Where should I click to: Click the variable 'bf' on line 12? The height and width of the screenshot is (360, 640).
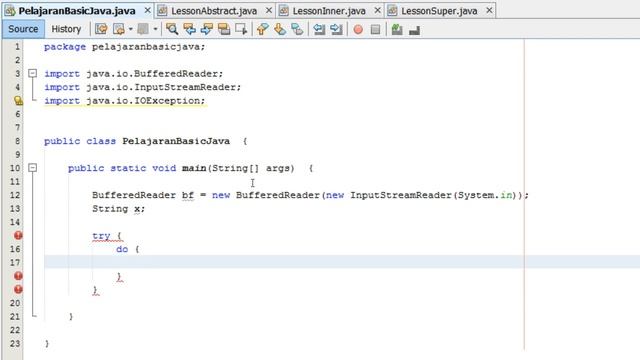pos(188,196)
